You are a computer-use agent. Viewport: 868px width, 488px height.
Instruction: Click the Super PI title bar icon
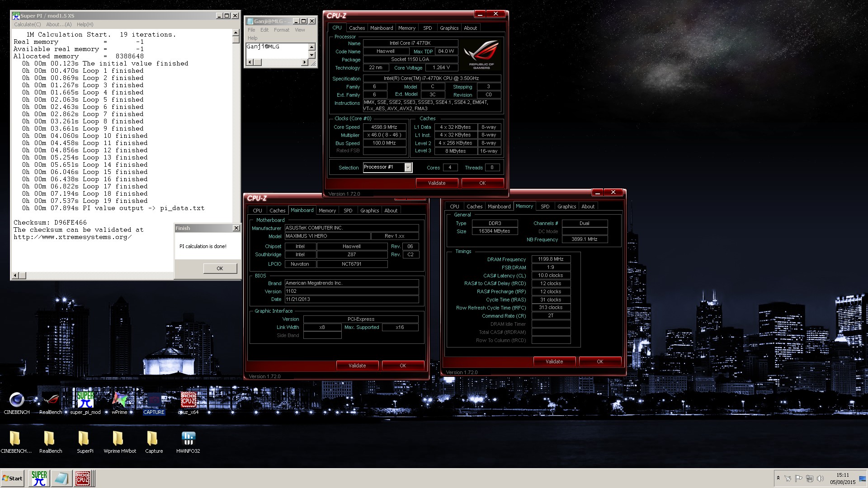pyautogui.click(x=16, y=15)
